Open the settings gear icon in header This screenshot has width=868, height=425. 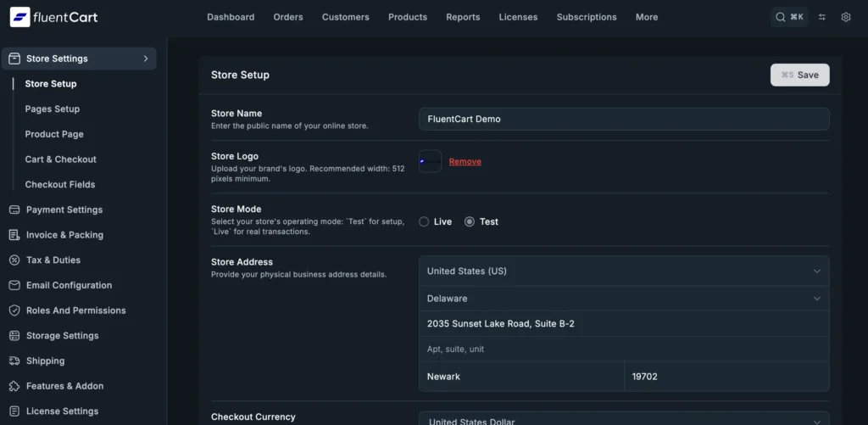point(845,17)
